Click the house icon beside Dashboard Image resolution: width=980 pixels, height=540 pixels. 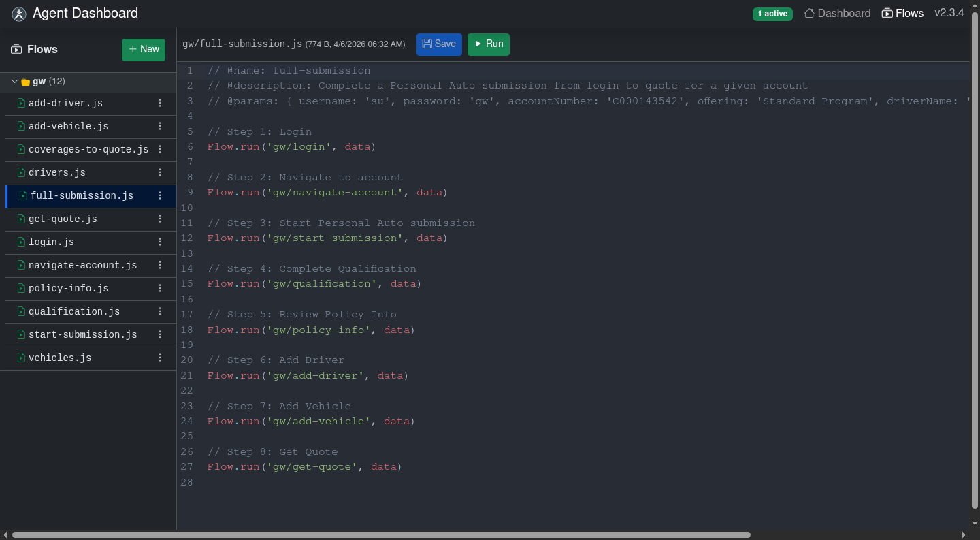pos(809,12)
